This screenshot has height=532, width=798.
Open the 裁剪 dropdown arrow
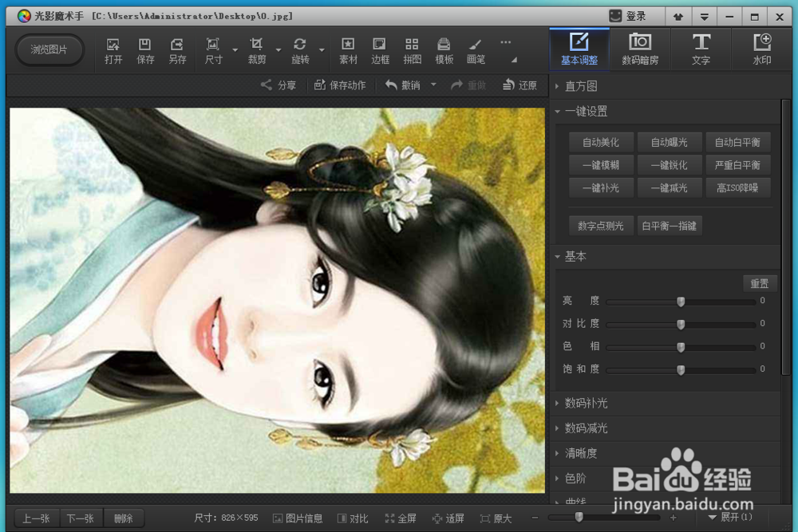tap(279, 49)
